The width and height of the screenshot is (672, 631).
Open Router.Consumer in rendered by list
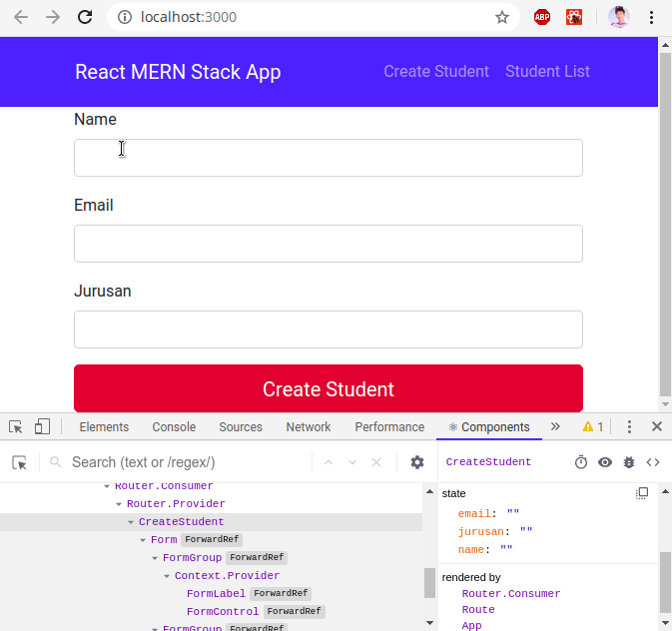click(511, 594)
